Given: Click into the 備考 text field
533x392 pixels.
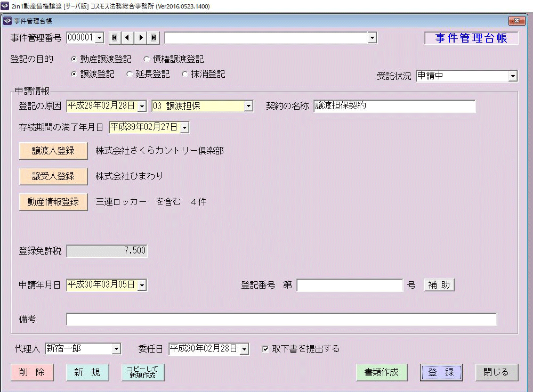Looking at the screenshot, I should click(x=281, y=319).
